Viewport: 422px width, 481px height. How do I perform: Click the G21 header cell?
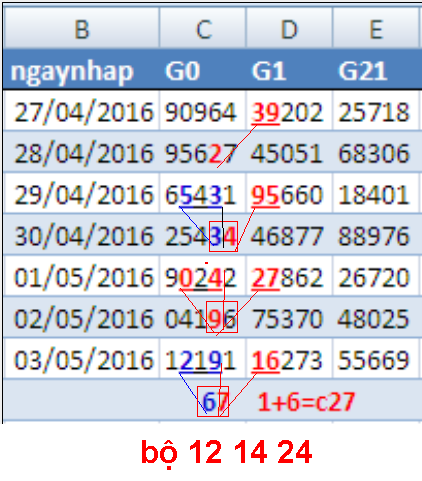tap(376, 70)
